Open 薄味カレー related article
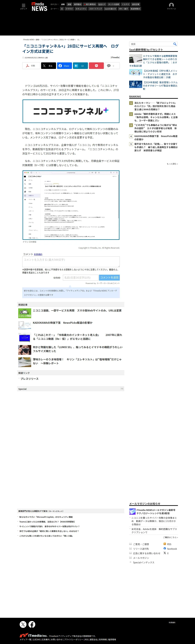Image resolution: width=195 pixels, height=644 pixels. [77, 361]
